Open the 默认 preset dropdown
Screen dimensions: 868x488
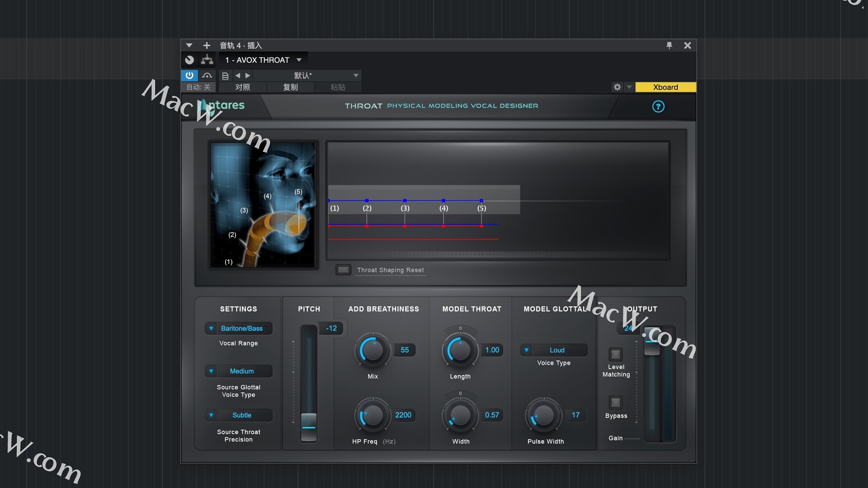[307, 75]
